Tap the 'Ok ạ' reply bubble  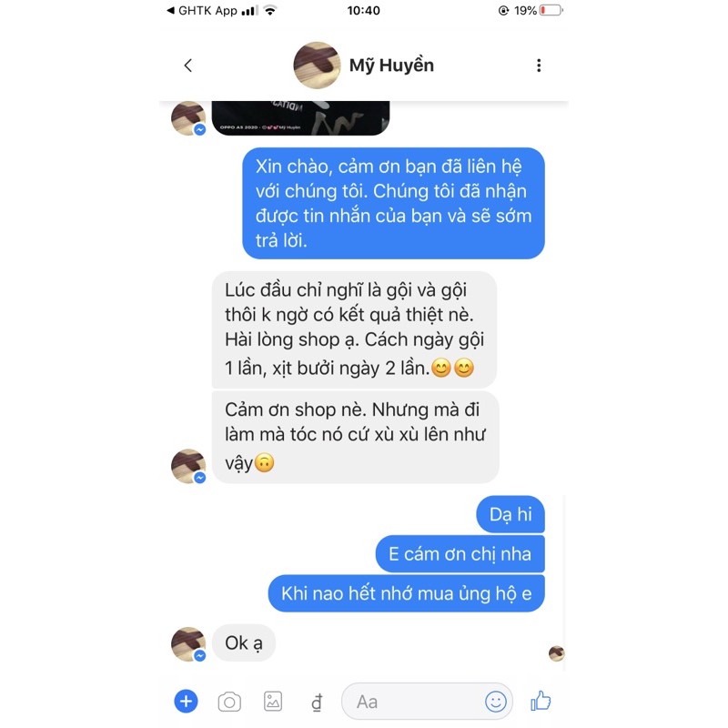244,643
